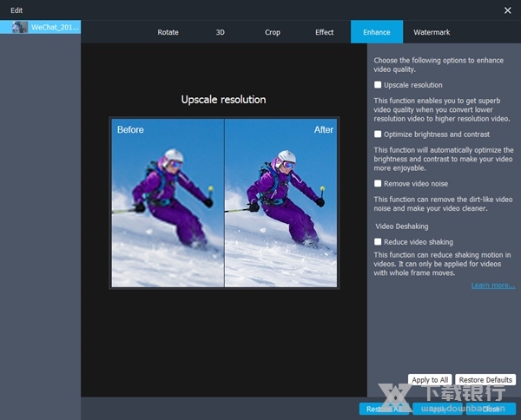This screenshot has height=420, width=521.
Task: Go to the Crop tab
Action: click(272, 32)
